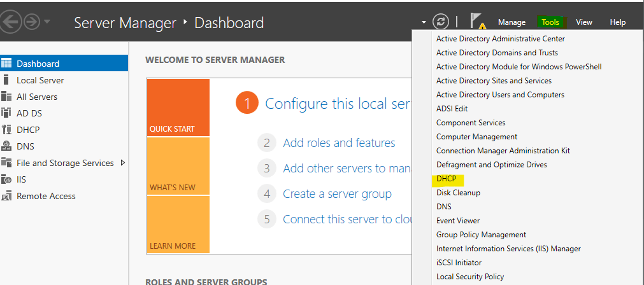644x285 pixels.
Task: Click Add roles and features link
Action: click(339, 143)
